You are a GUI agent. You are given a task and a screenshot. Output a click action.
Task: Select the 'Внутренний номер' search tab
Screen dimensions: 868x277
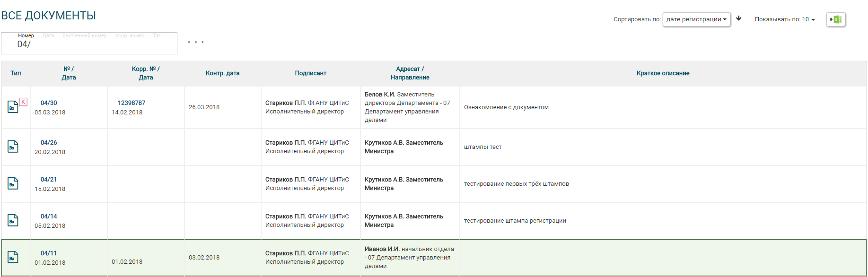84,35
